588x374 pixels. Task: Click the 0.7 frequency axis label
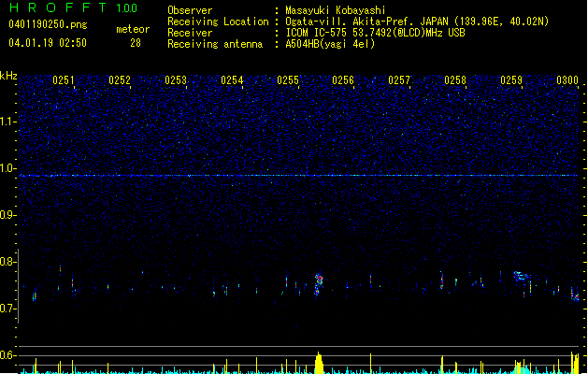(8, 309)
